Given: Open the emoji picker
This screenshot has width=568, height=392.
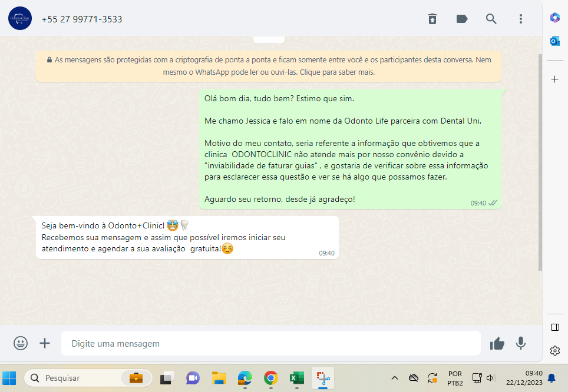Looking at the screenshot, I should tap(21, 343).
